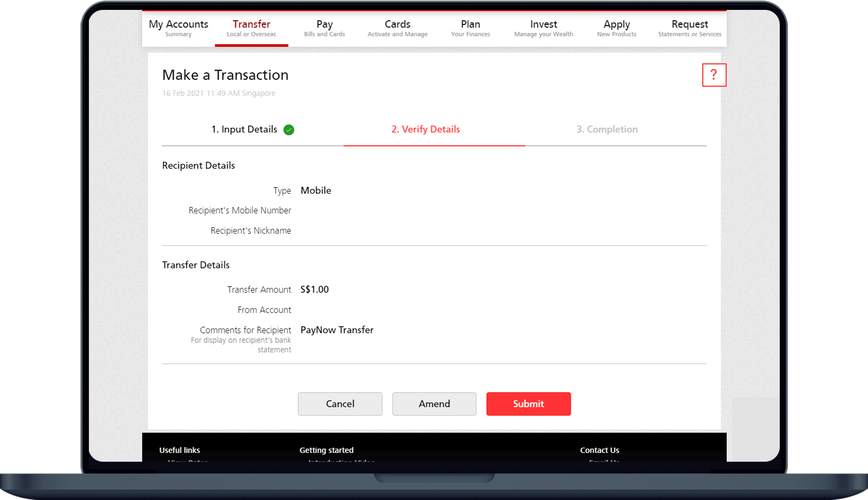
Task: Open the Apply New Products menu
Action: [x=616, y=28]
